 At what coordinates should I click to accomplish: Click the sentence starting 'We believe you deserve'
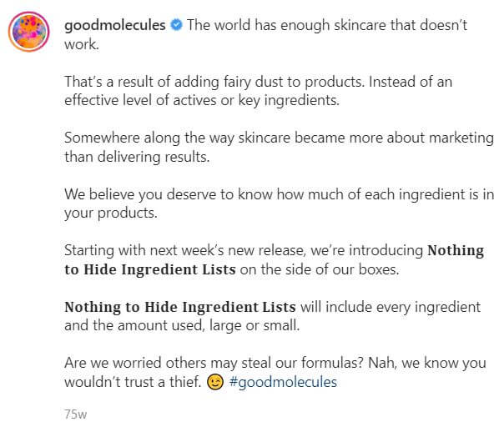point(279,194)
